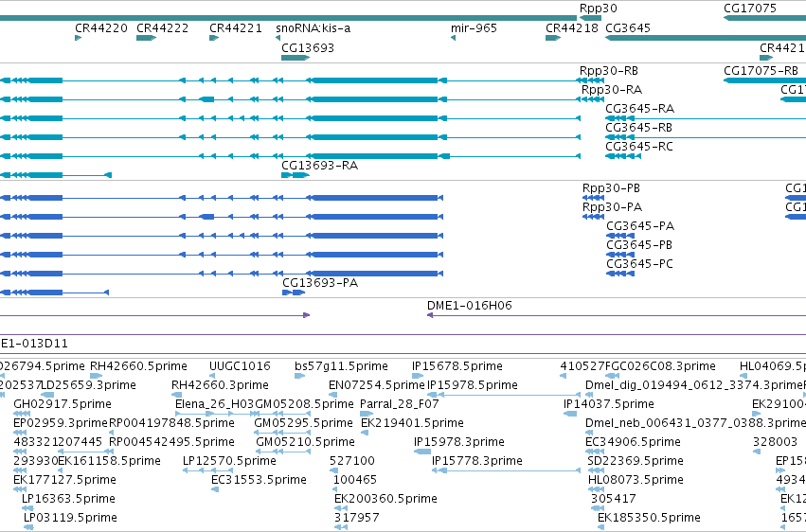Click the Rpp30-RB transcript label
The height and width of the screenshot is (532, 806).
coord(609,71)
